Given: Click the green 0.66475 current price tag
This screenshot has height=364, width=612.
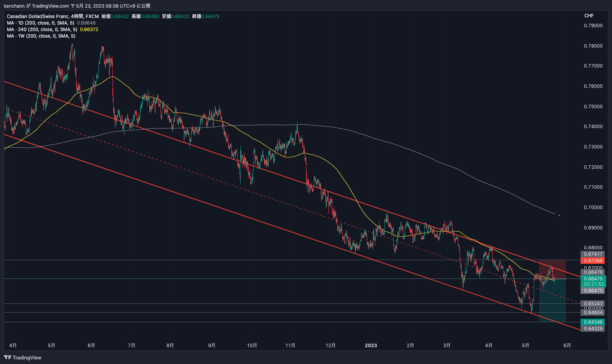Looking at the screenshot, I should point(593,279).
